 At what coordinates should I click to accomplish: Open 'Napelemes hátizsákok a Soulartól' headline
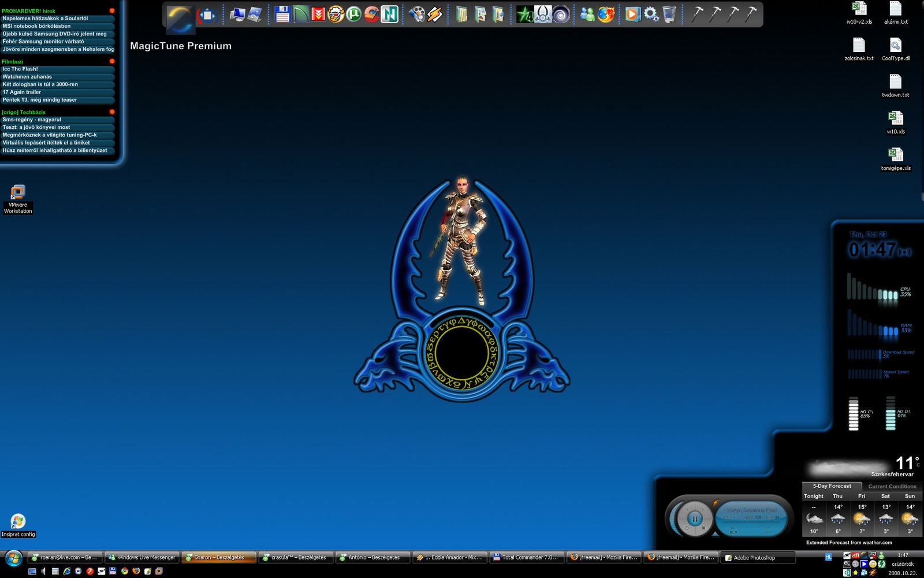[57, 18]
